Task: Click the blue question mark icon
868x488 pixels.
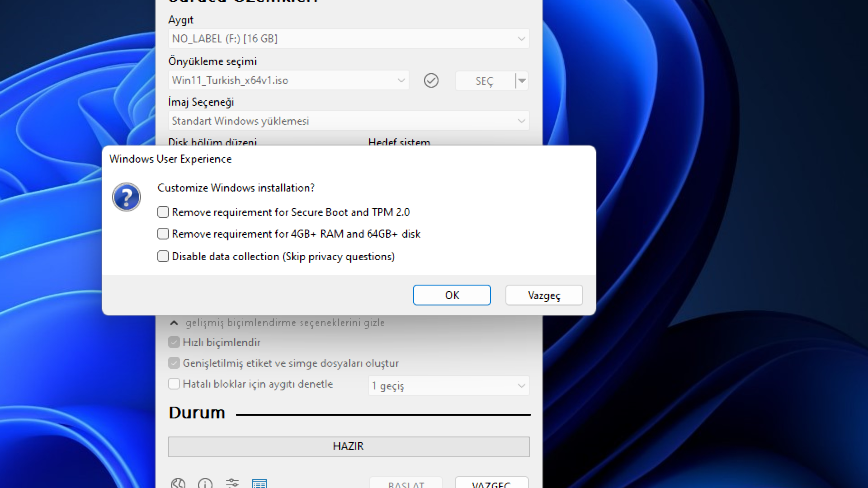Action: pos(127,197)
